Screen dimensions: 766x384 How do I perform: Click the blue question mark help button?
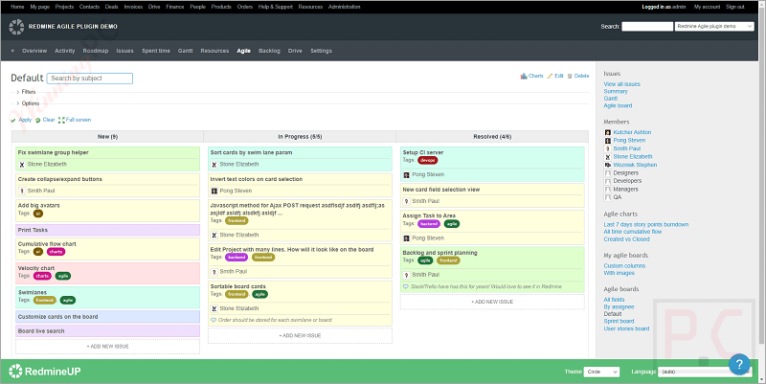(x=739, y=364)
